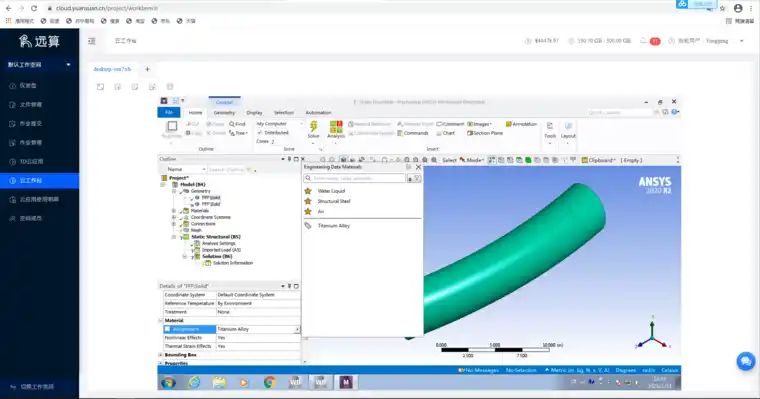
Task: Select Structural Steel material
Action: pyautogui.click(x=333, y=201)
